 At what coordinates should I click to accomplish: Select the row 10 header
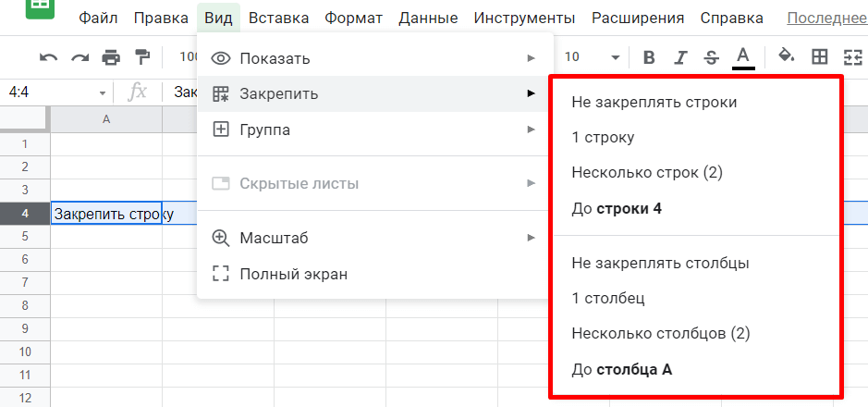tap(25, 351)
